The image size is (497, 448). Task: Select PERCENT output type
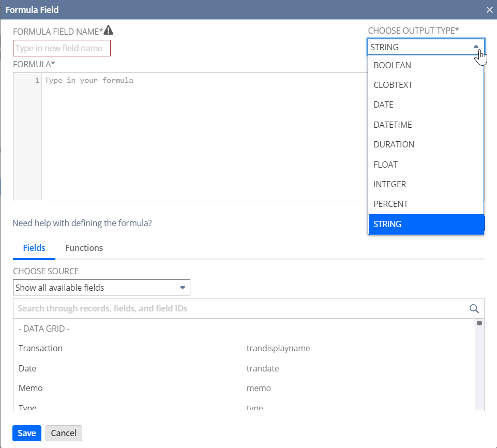tap(426, 204)
